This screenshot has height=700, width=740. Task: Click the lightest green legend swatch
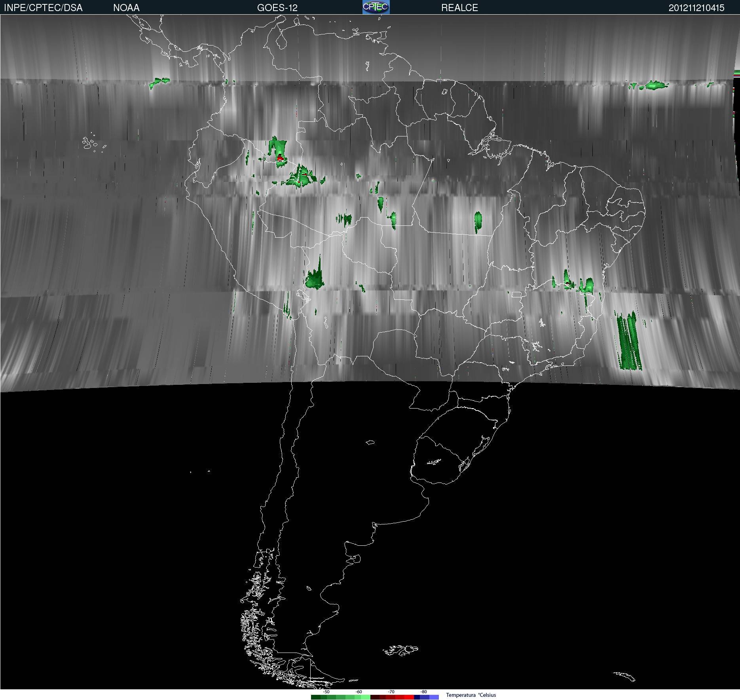pos(366,697)
